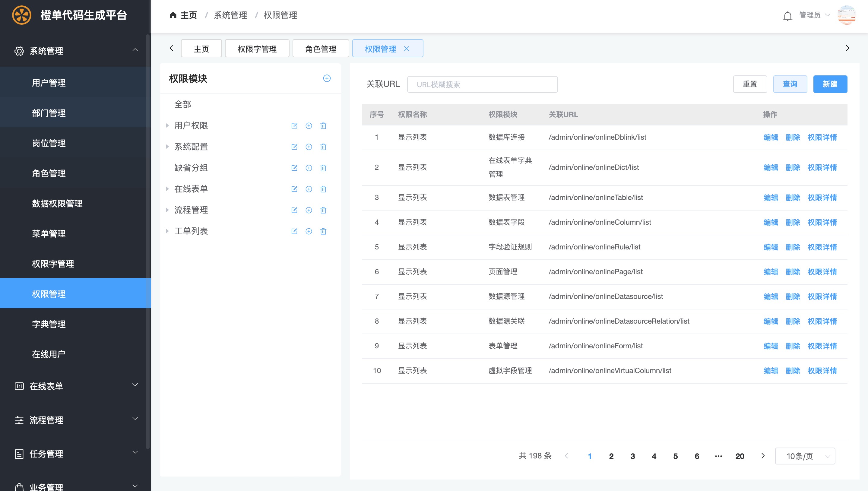Viewport: 868px width, 491px height.
Task: Add child under 缺省分组 module
Action: click(309, 168)
